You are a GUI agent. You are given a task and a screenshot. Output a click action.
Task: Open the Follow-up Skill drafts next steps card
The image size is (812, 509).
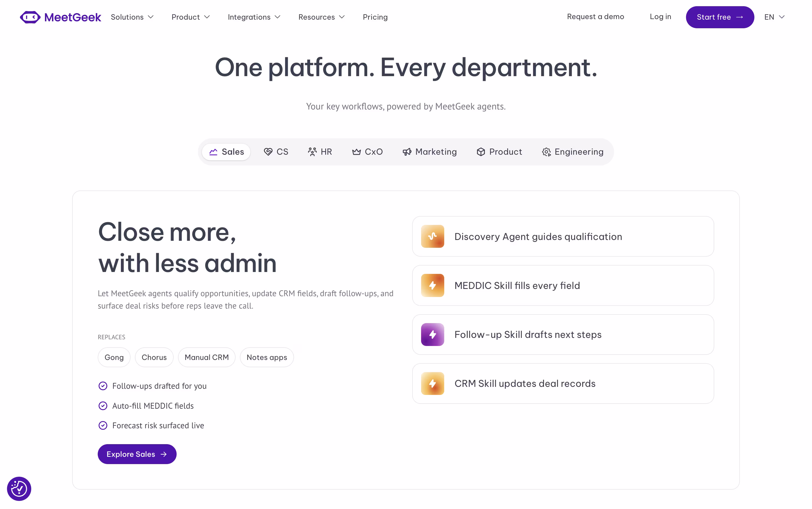click(x=563, y=334)
